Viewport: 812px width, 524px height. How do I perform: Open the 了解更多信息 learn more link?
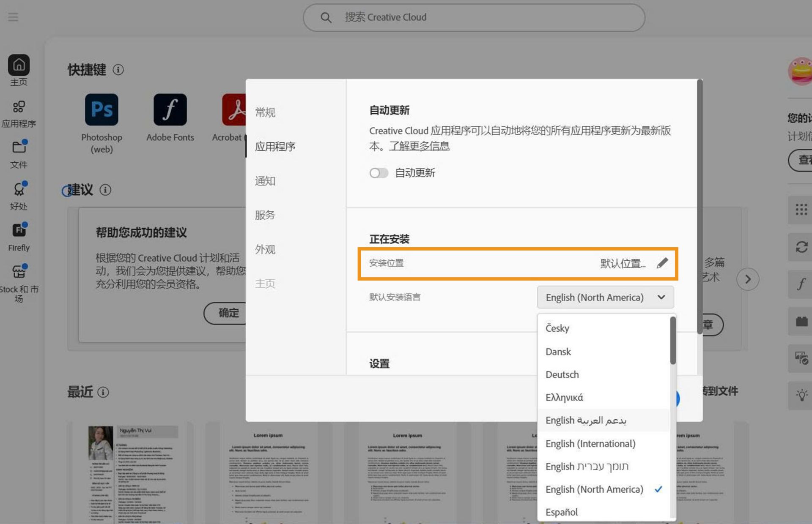[419, 146]
